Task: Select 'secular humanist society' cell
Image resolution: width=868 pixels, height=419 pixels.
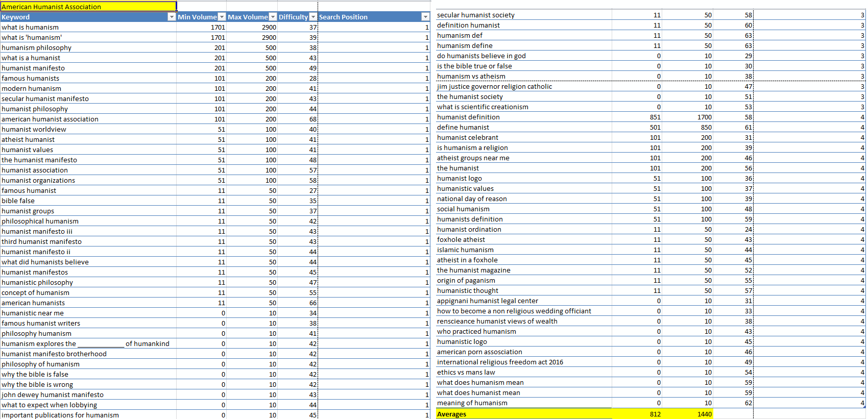Action: coord(523,15)
